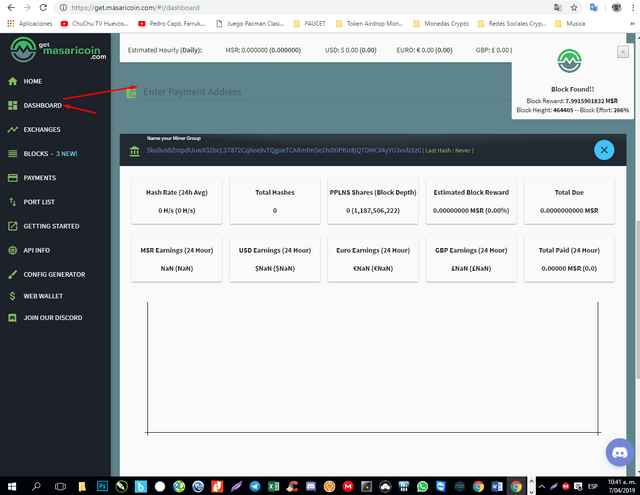
Task: Open the Config Generator tool
Action: [54, 274]
